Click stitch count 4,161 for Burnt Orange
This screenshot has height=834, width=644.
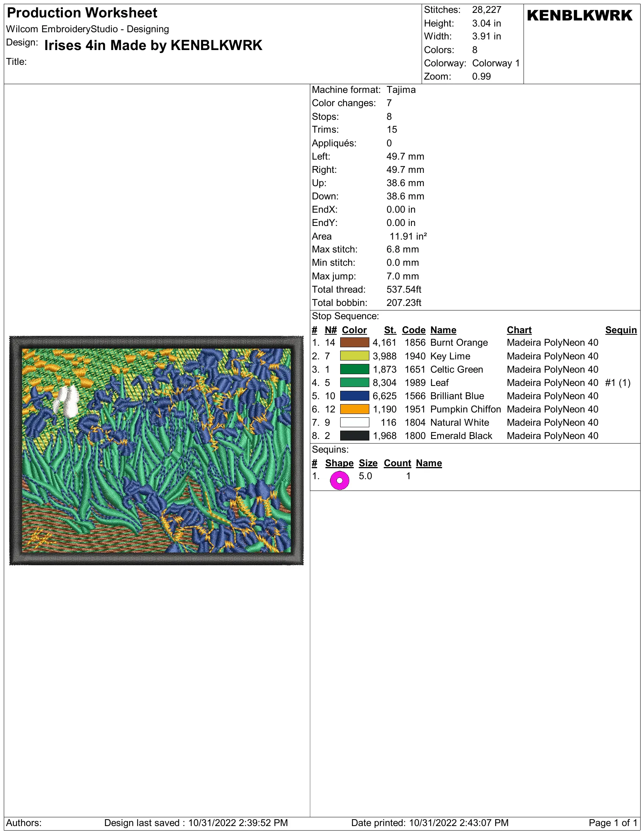[x=385, y=343]
